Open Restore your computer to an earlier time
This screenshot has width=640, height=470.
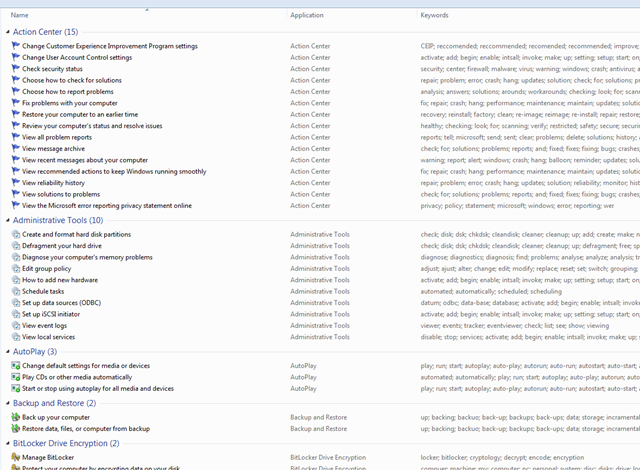click(80, 115)
